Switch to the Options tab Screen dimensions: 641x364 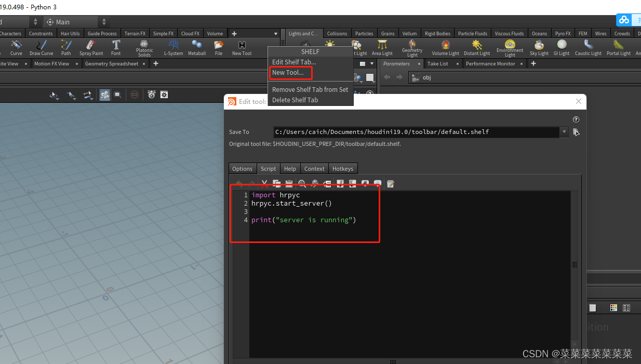coord(243,169)
